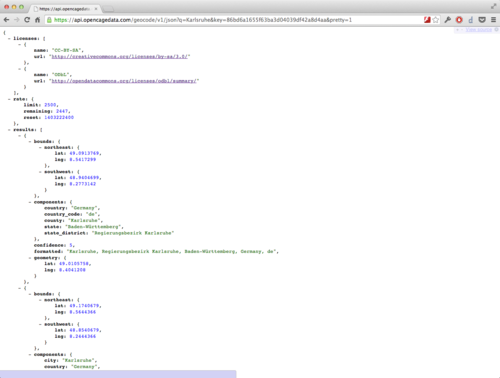This screenshot has height=378, width=500.
Task: Click the name value "CC-BY-SA"
Action: [x=67, y=50]
